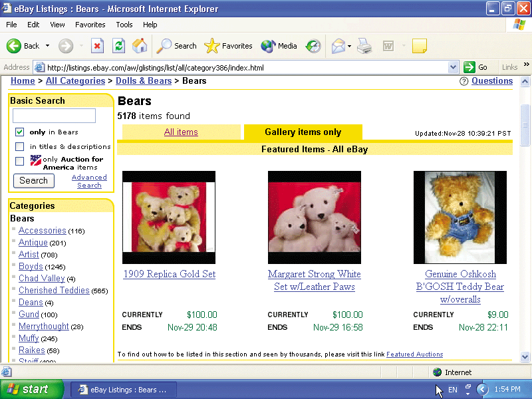Screen dimensions: 532x399
Task: Click the address bar URL field
Action: tap(241, 68)
